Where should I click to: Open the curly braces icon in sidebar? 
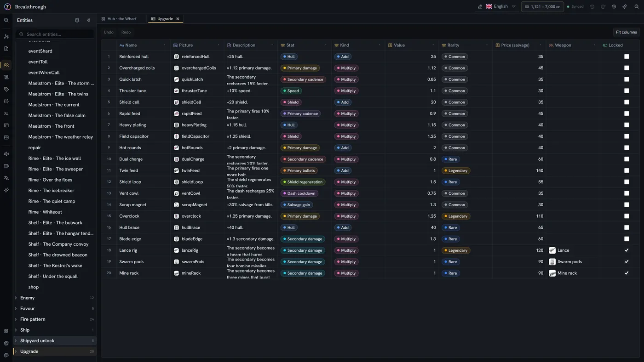tap(6, 101)
